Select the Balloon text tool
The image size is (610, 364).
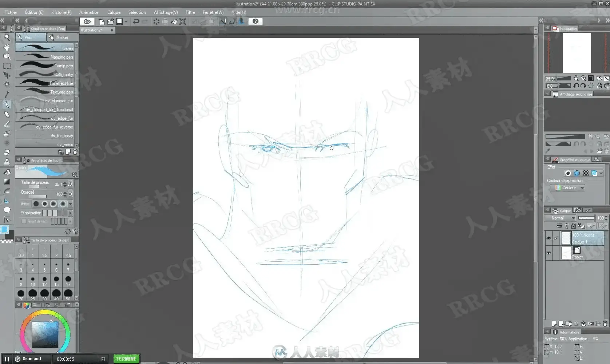coord(7,210)
